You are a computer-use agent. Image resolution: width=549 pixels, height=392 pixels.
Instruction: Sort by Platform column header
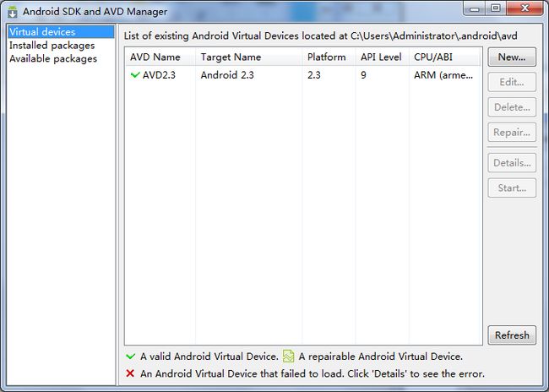tap(329, 57)
